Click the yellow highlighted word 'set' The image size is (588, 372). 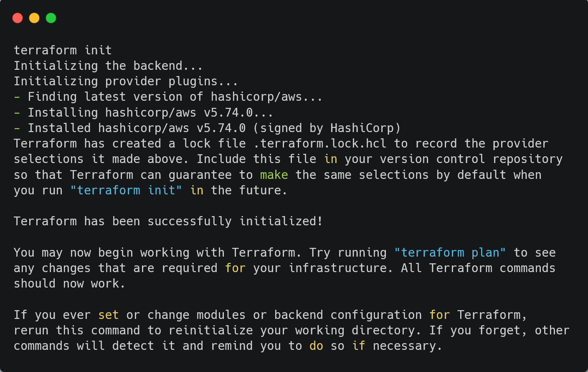click(109, 315)
